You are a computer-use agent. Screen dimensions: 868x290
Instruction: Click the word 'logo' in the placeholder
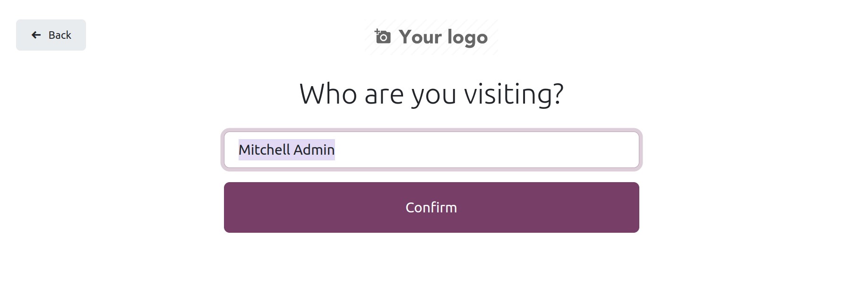(467, 37)
